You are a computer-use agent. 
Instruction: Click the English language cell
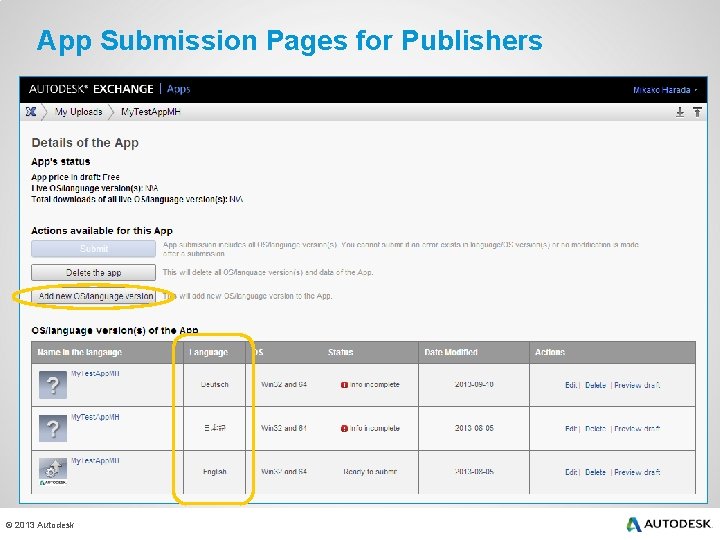coord(214,472)
